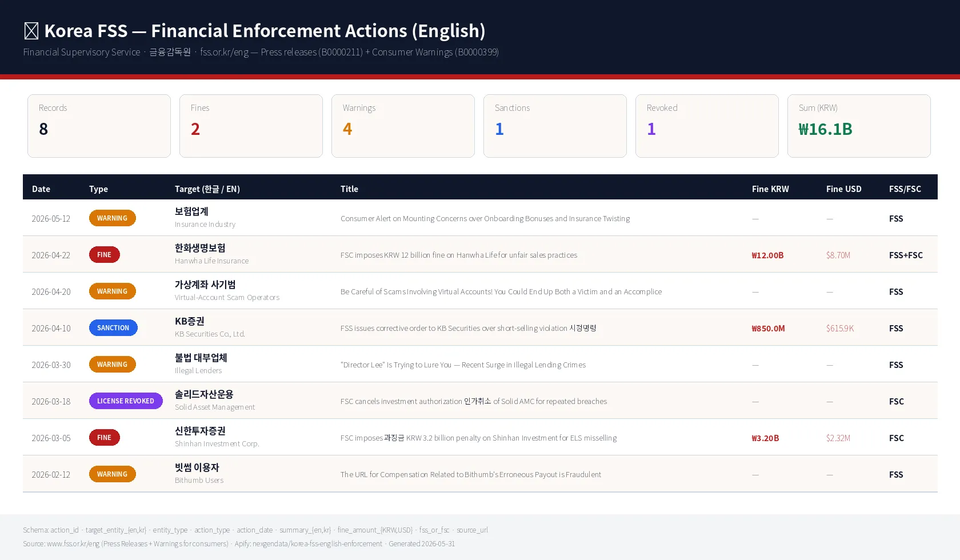Click fine amount ₩12.00B
Image resolution: width=960 pixels, height=560 pixels.
pyautogui.click(x=767, y=255)
